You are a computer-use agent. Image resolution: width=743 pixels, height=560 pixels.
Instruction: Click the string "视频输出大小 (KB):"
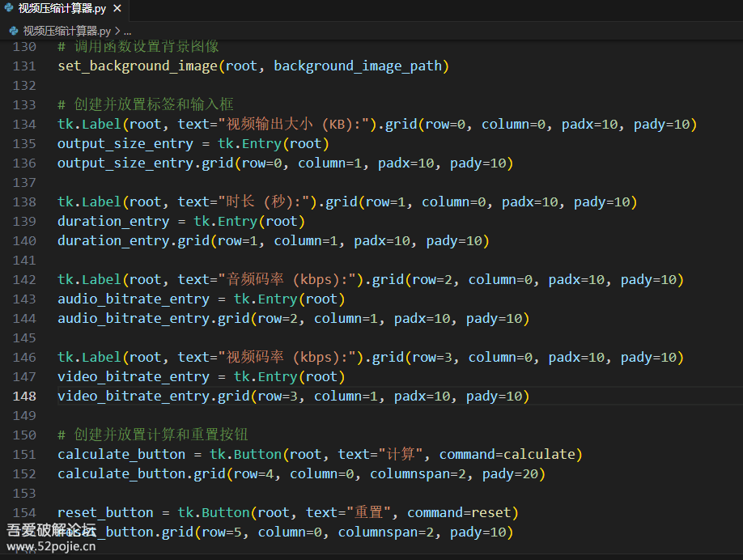293,124
